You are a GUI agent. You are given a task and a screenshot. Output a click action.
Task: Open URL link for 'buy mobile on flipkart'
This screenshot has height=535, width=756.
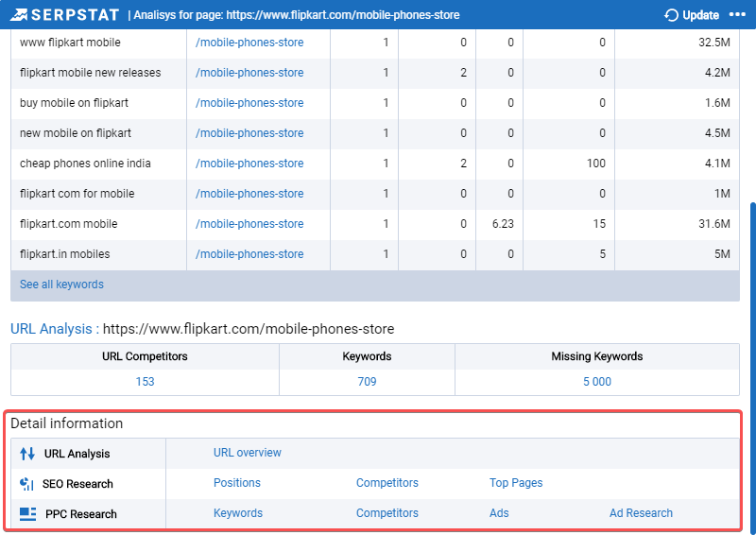[249, 103]
